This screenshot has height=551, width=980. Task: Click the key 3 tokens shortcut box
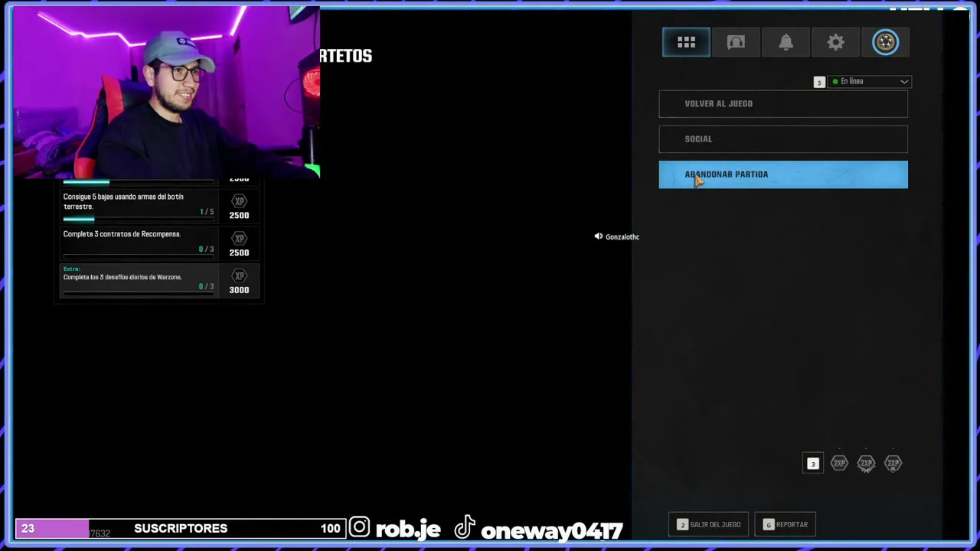pos(813,463)
